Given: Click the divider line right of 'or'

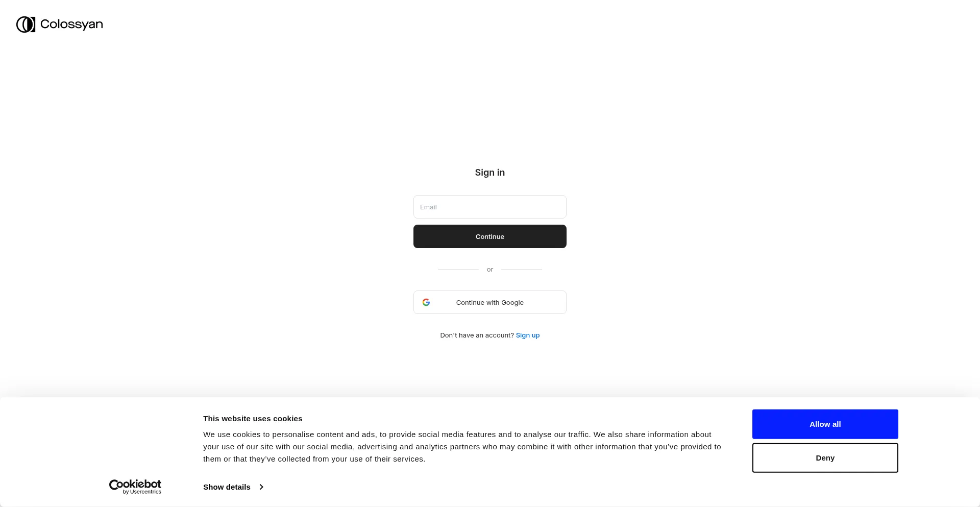Looking at the screenshot, I should tap(522, 269).
